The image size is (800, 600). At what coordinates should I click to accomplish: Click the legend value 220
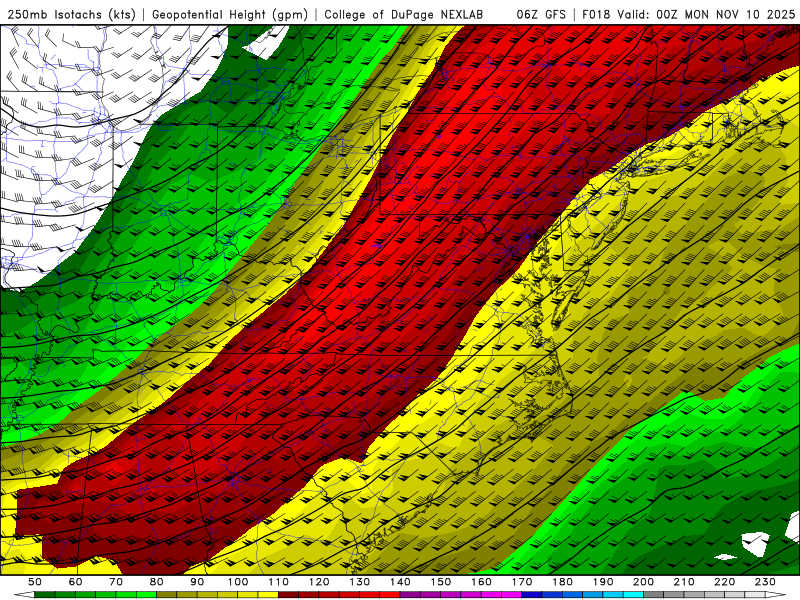(x=724, y=582)
